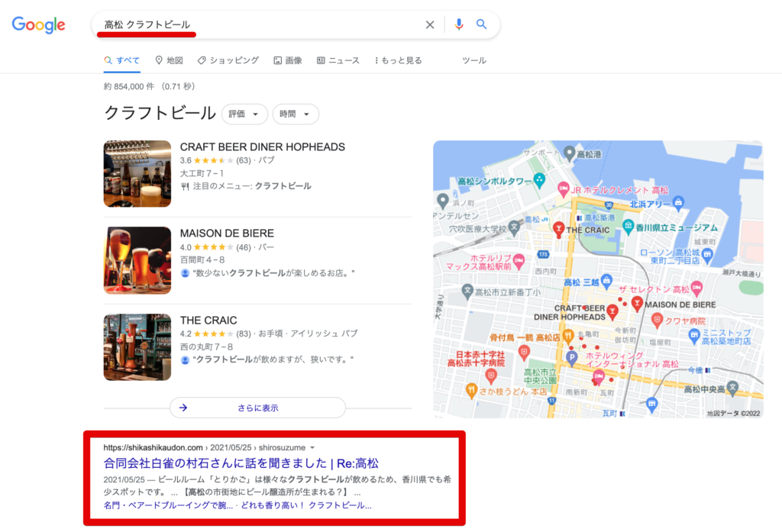
Task: Start voice search with microphone icon
Action: click(x=459, y=24)
